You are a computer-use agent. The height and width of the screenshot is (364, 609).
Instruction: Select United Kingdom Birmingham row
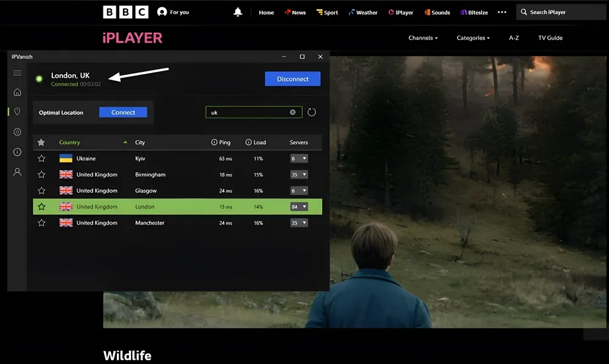coord(177,175)
